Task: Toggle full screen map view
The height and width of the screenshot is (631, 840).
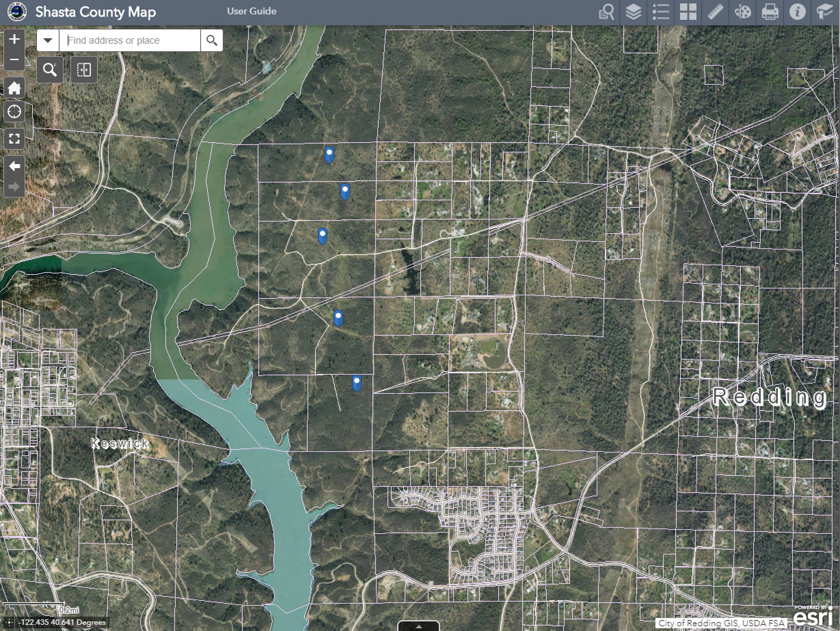Action: pyautogui.click(x=14, y=139)
